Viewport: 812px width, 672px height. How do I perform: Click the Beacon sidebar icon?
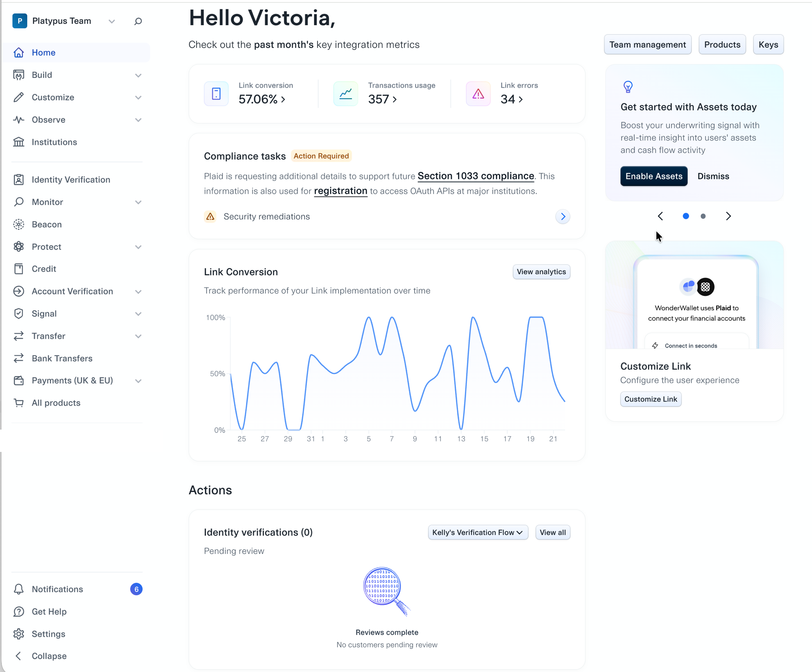point(19,224)
